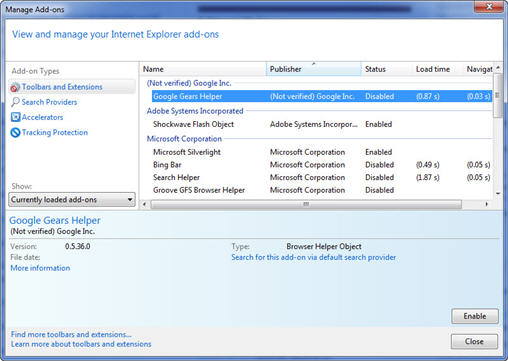508x361 pixels.
Task: Select the Tracking Protection icon
Action: 15,132
